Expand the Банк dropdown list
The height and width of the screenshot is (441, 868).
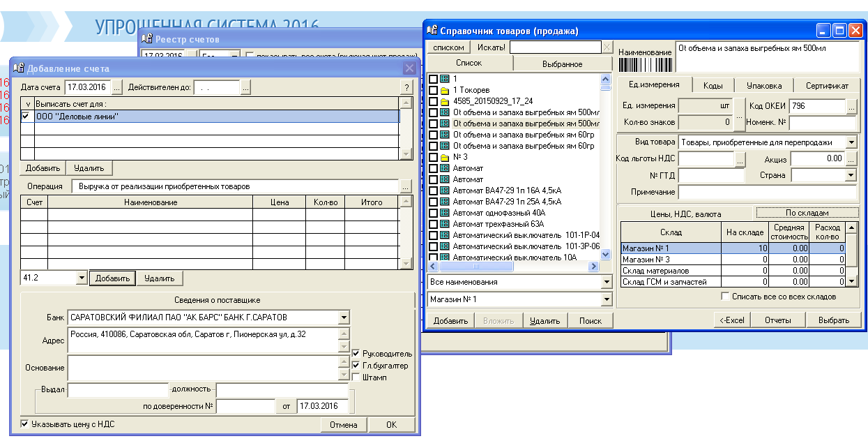point(343,318)
